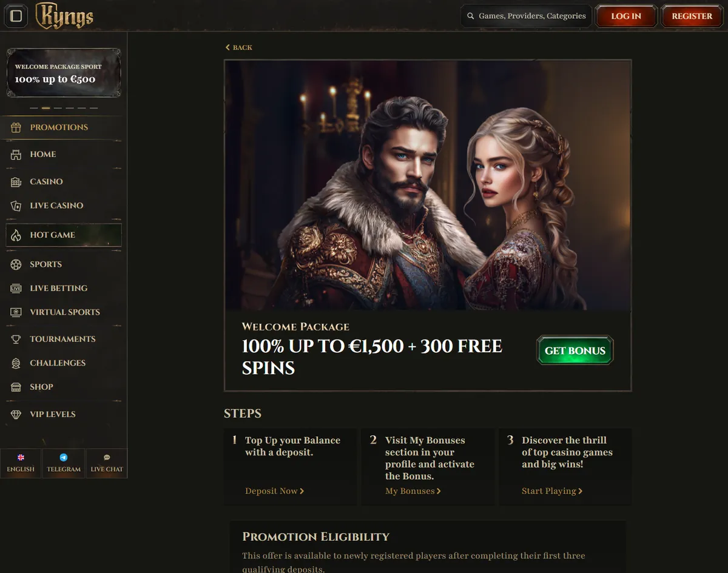This screenshot has height=573, width=728.
Task: Click the Start Playing link
Action: pos(552,491)
